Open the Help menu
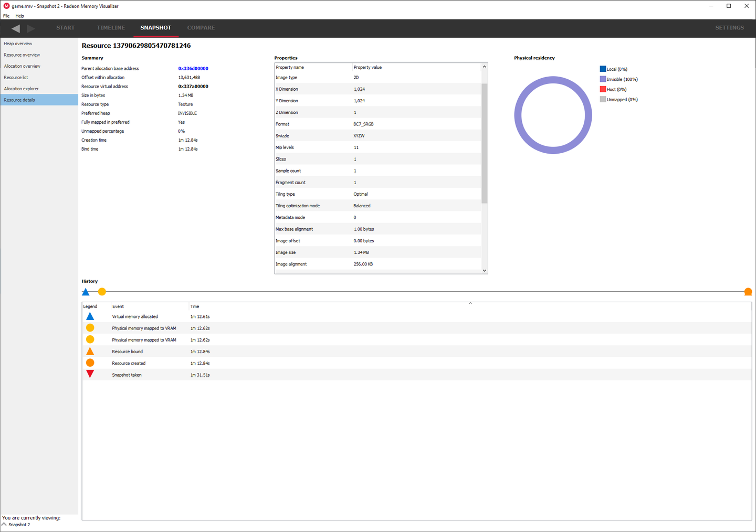756x532 pixels. point(19,16)
